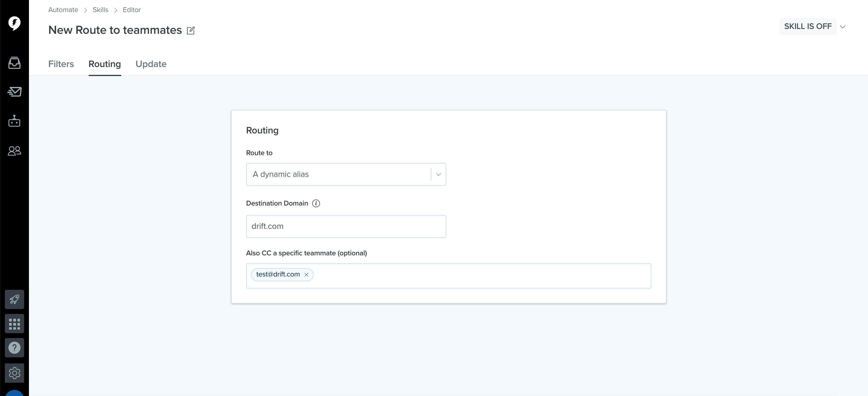Click the 'Also CC a specific teammate' label

pyautogui.click(x=306, y=253)
